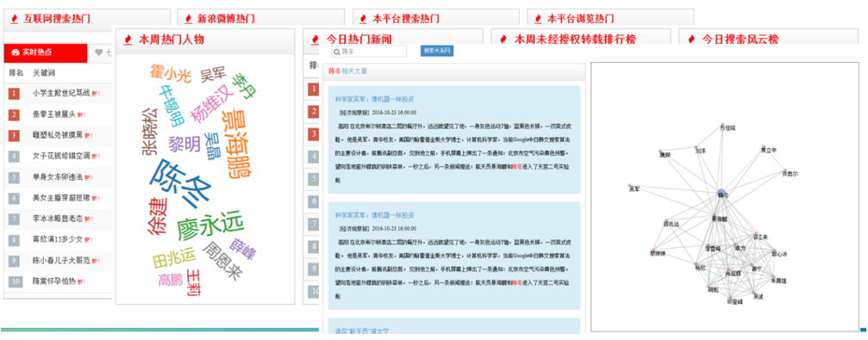
Task: Click the dashboard icon in the 实时热点 tab
Action: coord(16,53)
